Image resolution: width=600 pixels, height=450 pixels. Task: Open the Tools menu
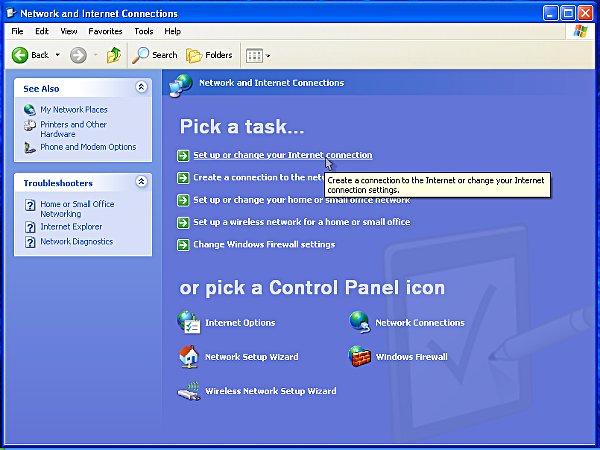pyautogui.click(x=144, y=31)
